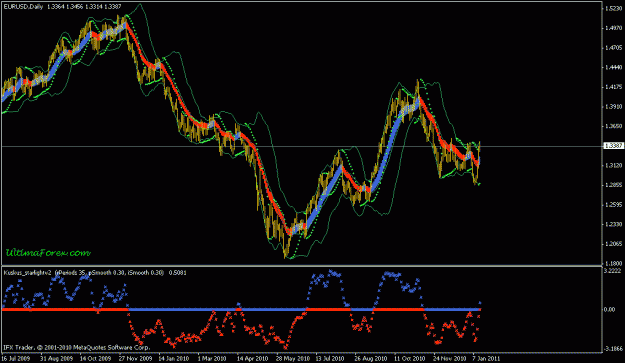Click the 1.2330 price axis label

click(614, 224)
